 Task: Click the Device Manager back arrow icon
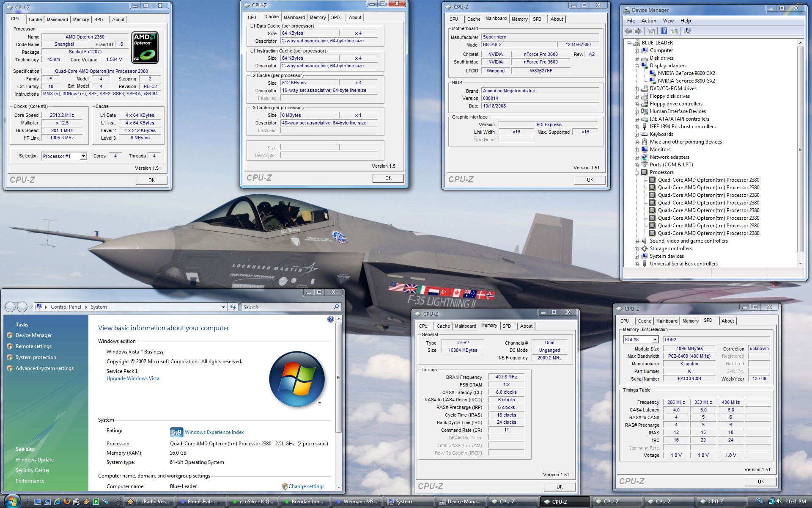pos(628,31)
